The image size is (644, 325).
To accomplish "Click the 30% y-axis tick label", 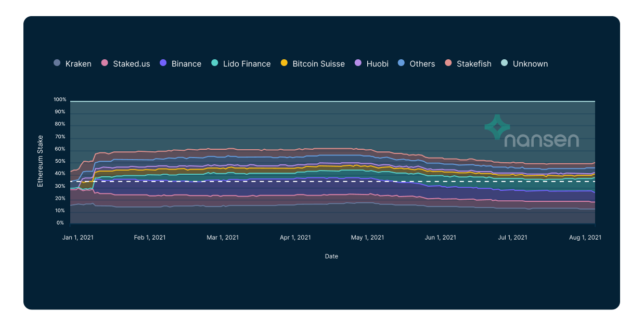I will click(x=61, y=186).
